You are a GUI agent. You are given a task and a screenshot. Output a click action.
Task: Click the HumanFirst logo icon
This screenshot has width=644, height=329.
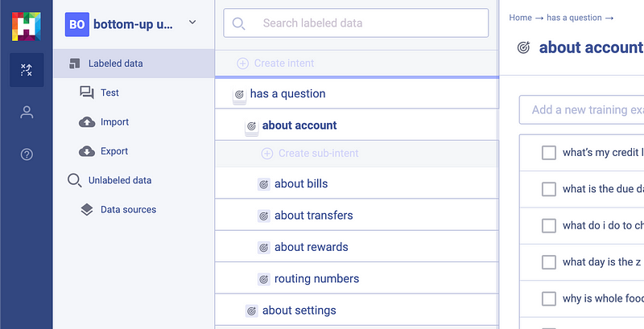point(27,23)
